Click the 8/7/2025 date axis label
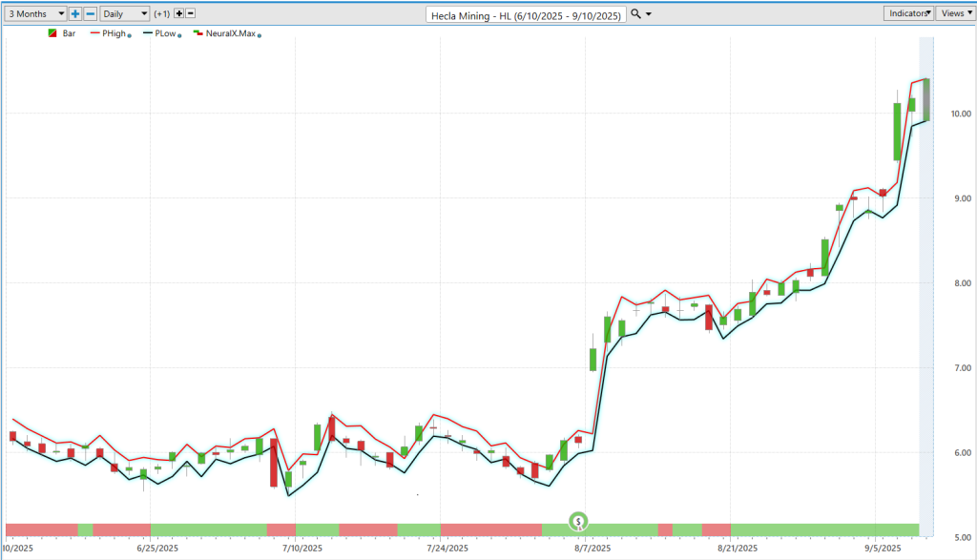 [592, 549]
